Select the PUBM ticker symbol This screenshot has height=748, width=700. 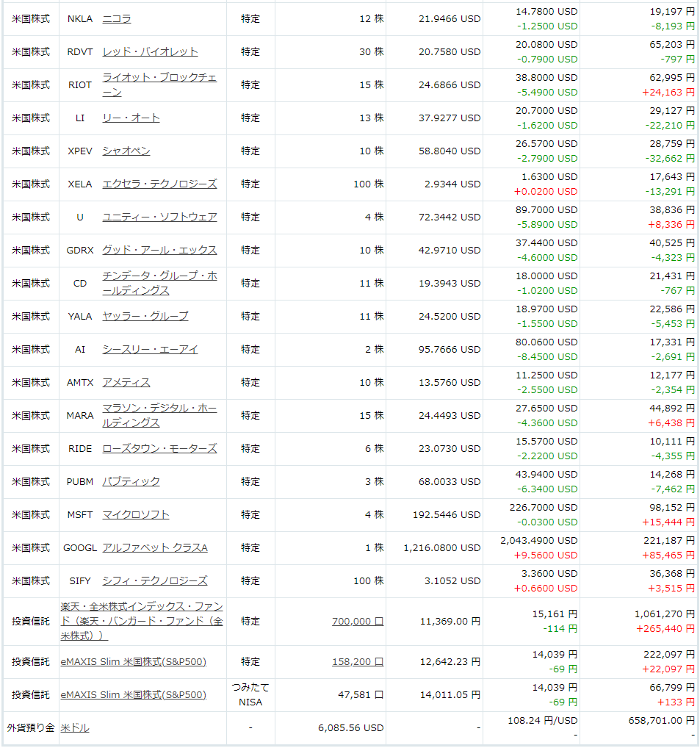(x=79, y=481)
